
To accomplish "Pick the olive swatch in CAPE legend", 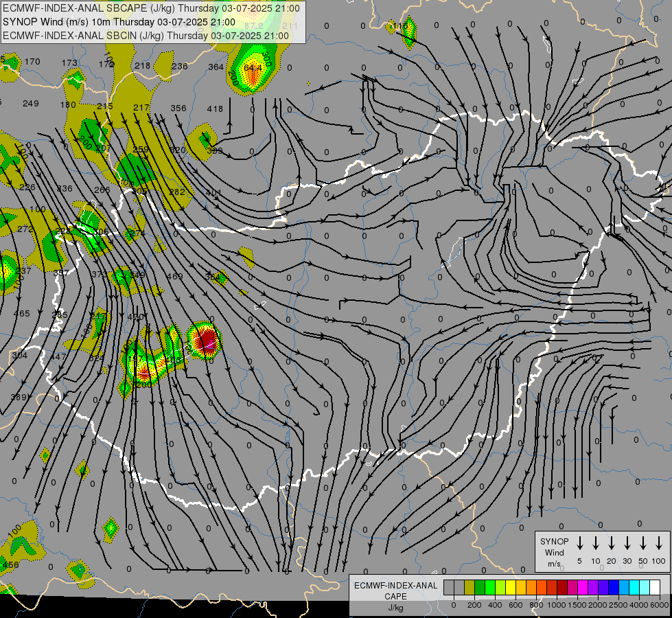I will [x=470, y=587].
